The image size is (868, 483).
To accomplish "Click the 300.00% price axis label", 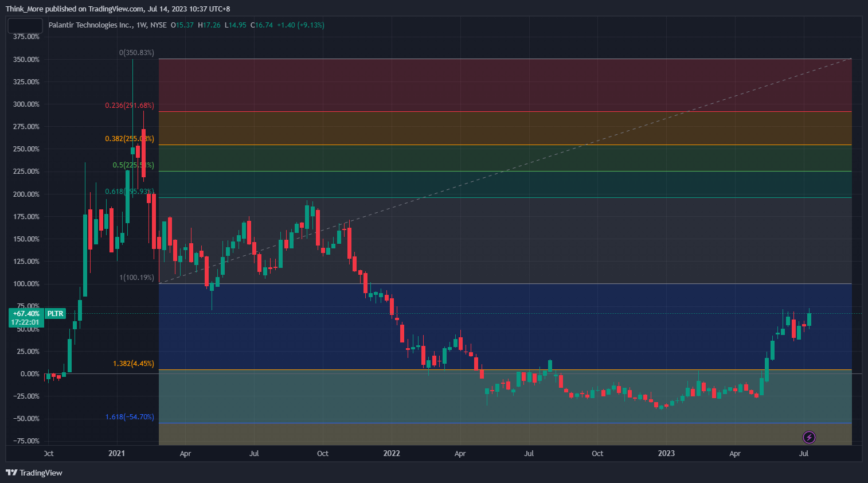I will coord(26,104).
